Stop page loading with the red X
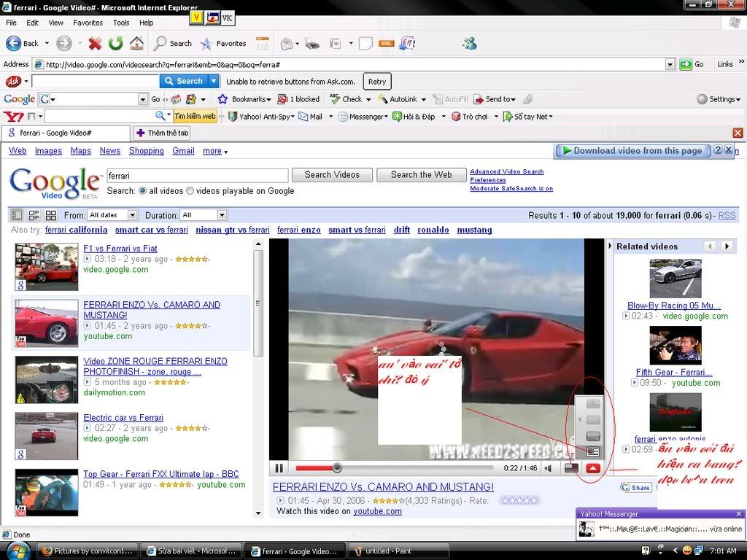This screenshot has height=560, width=747. click(96, 43)
